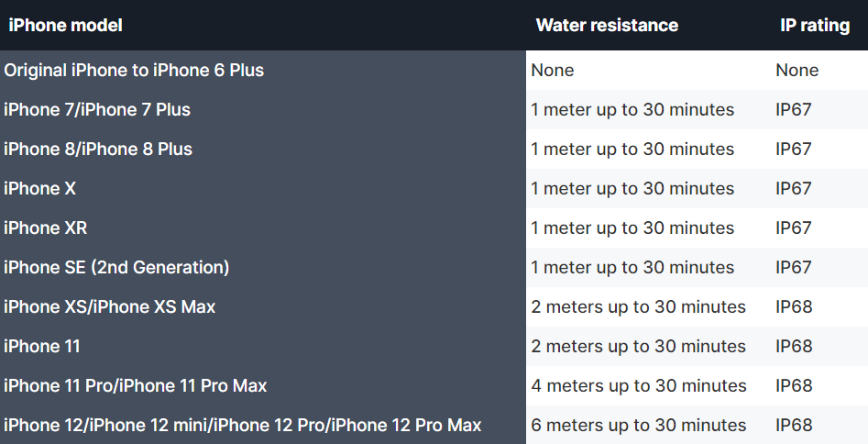Click the "iPhone XS/iPhone XS Max" cell

point(110,307)
